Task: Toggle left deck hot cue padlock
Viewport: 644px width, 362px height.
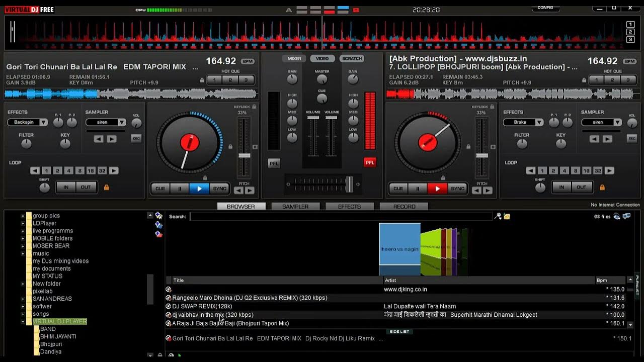Action: (202, 80)
